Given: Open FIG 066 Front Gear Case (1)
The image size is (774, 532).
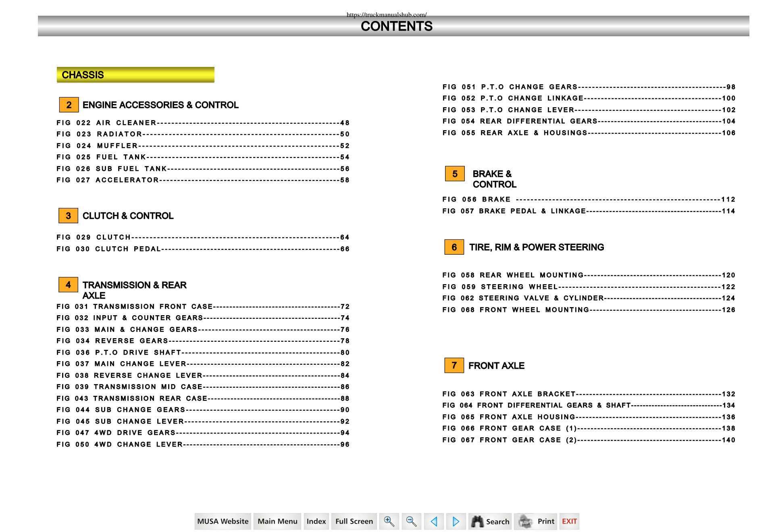Looking at the screenshot, I should pos(589,428).
